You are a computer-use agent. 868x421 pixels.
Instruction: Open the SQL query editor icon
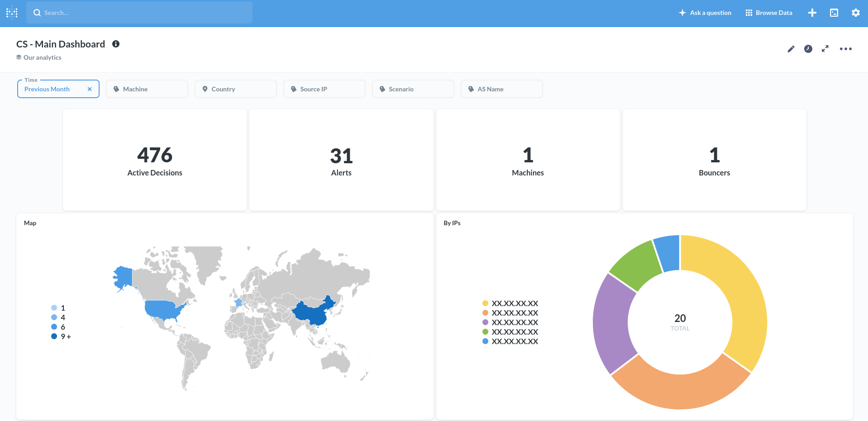point(834,13)
